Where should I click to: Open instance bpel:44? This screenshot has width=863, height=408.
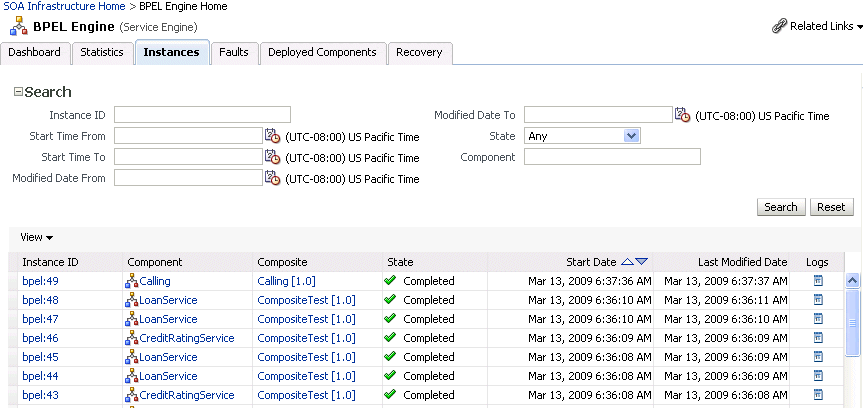click(40, 376)
